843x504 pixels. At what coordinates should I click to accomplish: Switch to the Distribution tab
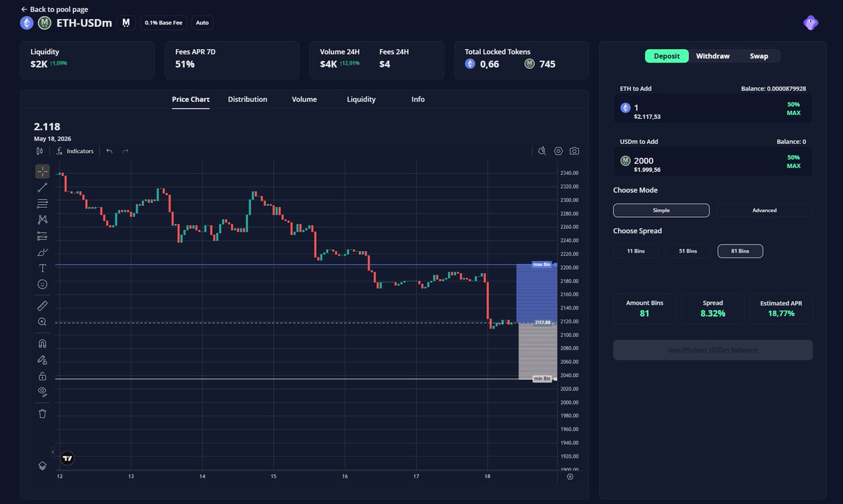coord(247,100)
